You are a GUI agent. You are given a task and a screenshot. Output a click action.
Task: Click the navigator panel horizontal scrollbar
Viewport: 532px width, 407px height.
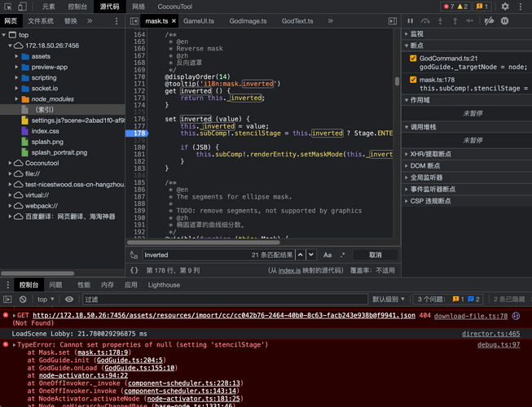[x=37, y=274]
